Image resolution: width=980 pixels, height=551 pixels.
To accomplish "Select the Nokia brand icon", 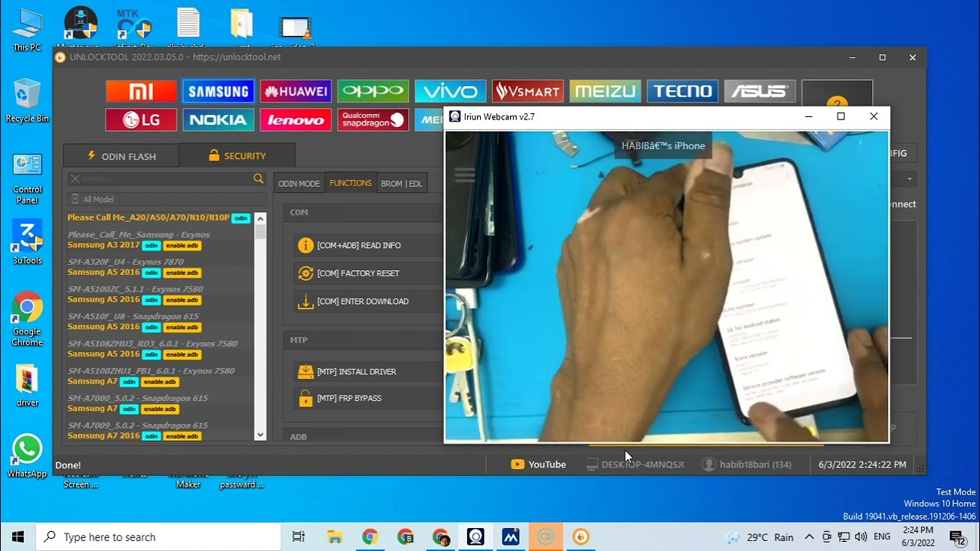I will coord(218,120).
